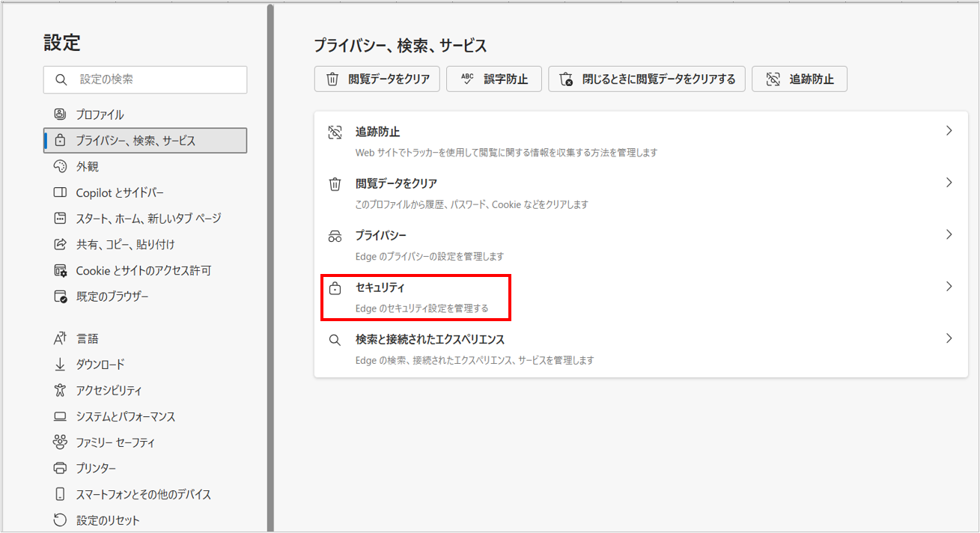The image size is (980, 533).
Task: Click the 検索と接続されたエクスペリエンス magnifier icon
Action: point(335,340)
